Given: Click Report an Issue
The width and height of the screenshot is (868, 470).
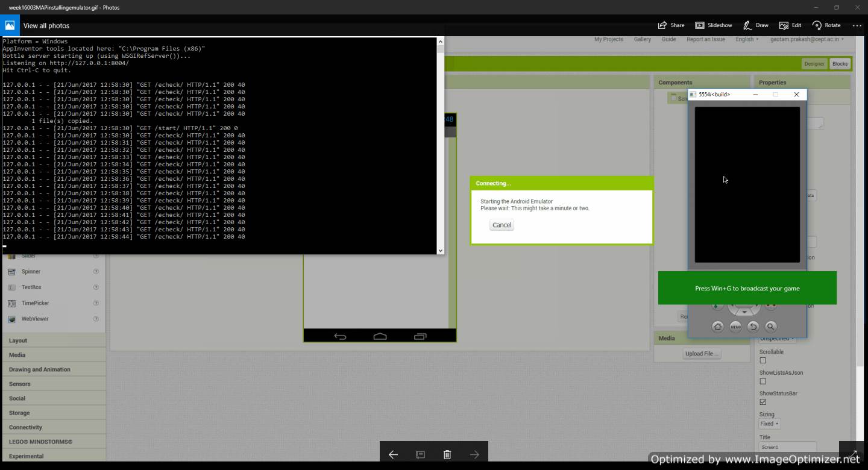Looking at the screenshot, I should tap(705, 39).
